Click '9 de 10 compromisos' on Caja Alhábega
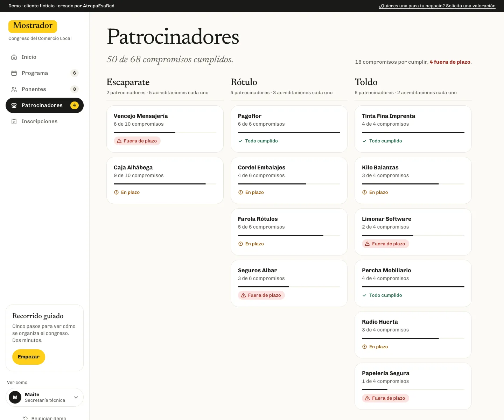 pos(139,176)
